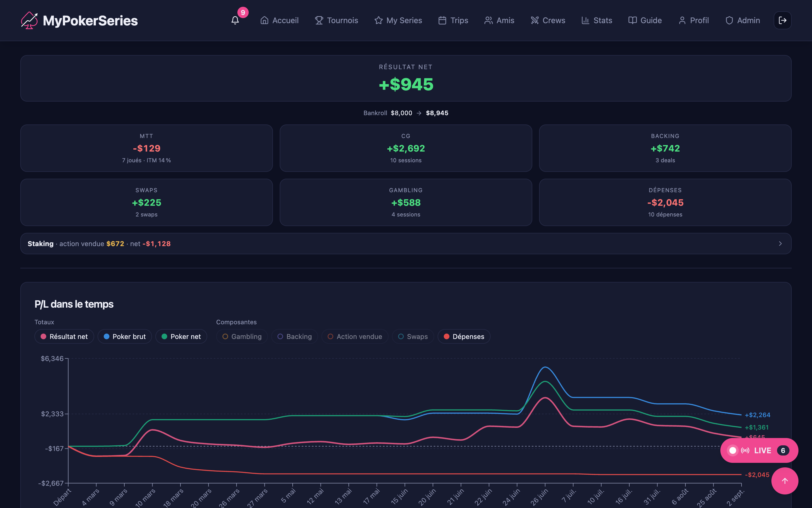Viewport: 812px width, 508px height.
Task: Click the MyPokerSeries spade logo
Action: (29, 21)
